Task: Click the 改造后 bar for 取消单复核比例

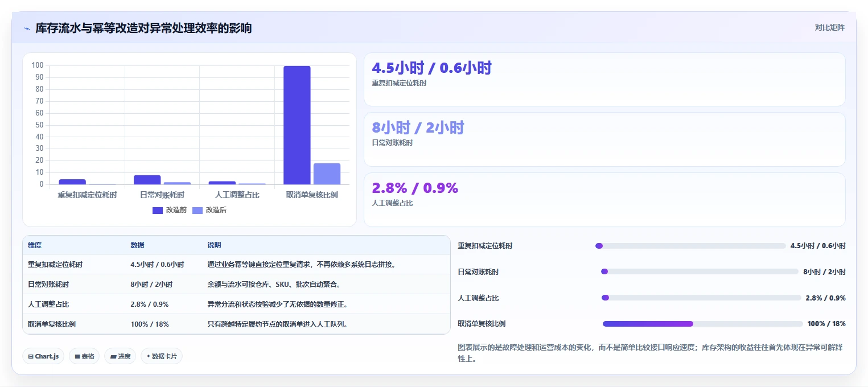Action: (x=327, y=174)
